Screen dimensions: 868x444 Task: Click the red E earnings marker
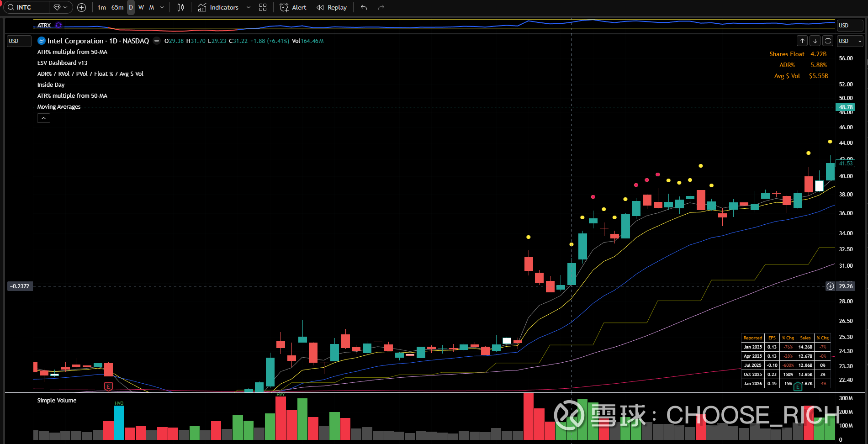pyautogui.click(x=108, y=386)
